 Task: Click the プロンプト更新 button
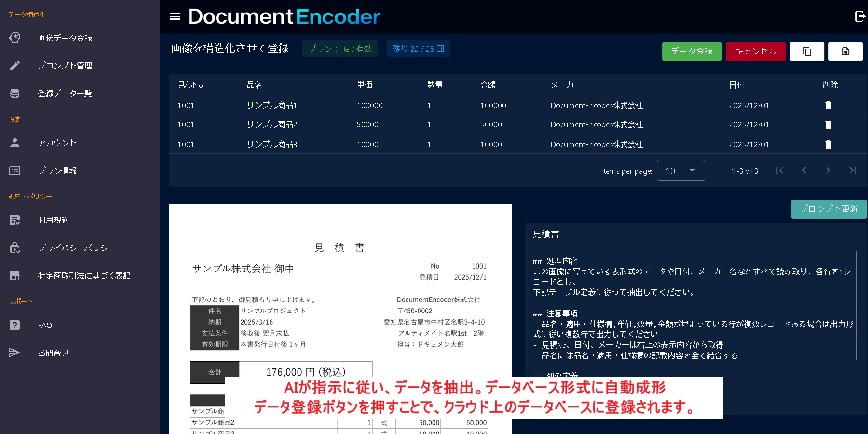828,209
